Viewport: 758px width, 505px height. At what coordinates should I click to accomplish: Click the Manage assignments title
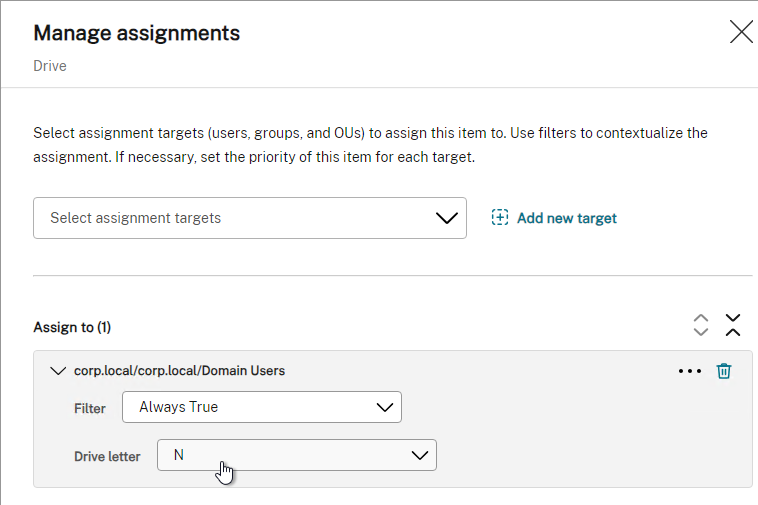(136, 33)
